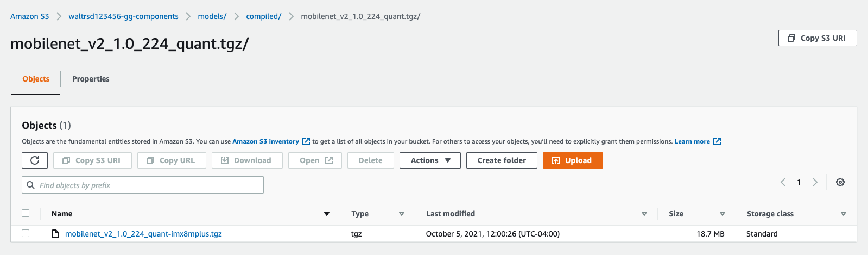Click the orange Upload button
The width and height of the screenshot is (868, 255).
[x=573, y=160]
